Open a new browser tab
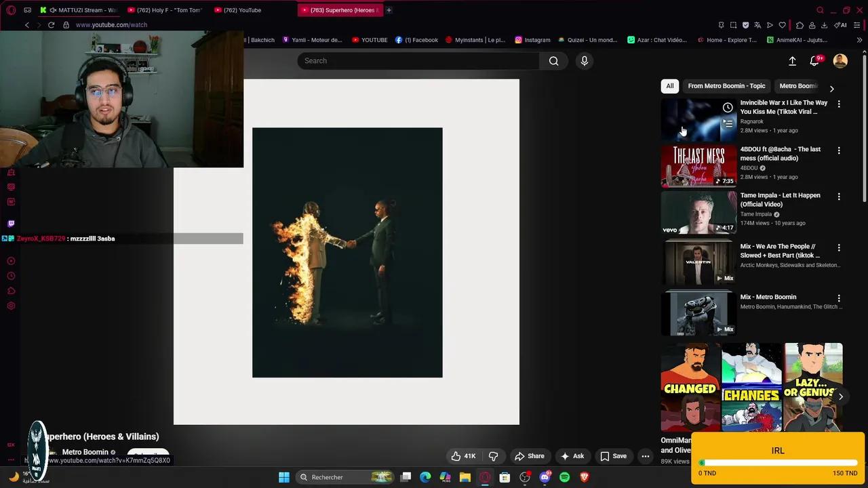Image resolution: width=868 pixels, height=488 pixels. pos(389,10)
